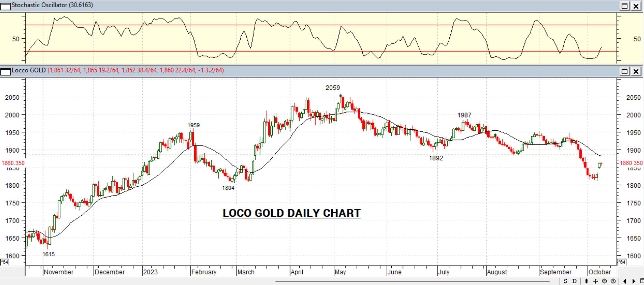Click the '2059' peak price label

(x=333, y=88)
